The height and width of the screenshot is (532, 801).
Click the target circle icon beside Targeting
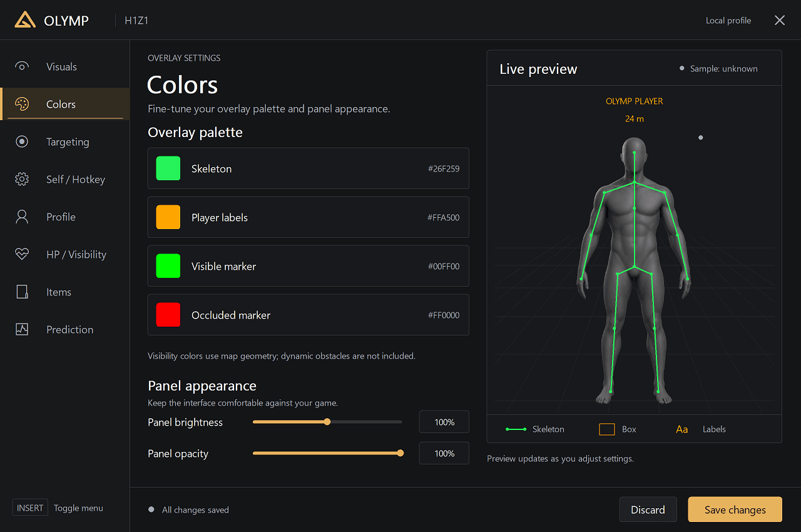(22, 141)
